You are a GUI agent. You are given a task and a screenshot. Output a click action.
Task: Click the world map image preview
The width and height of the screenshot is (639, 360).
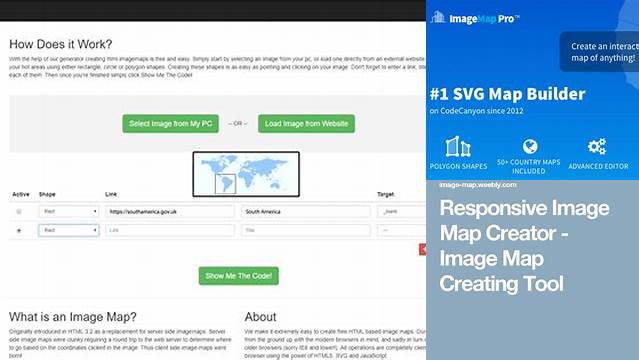click(x=246, y=174)
